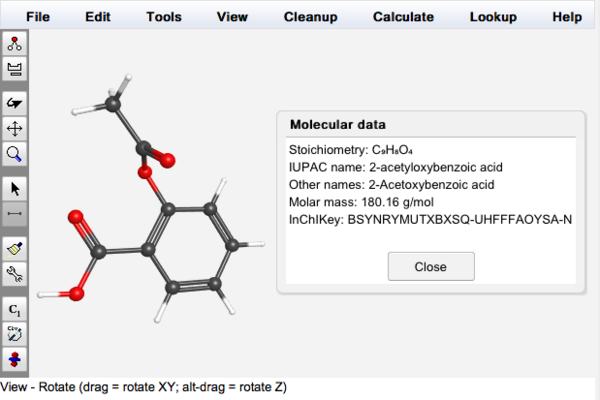Click the circular arrow tool icon
600x400 pixels.
[16, 332]
